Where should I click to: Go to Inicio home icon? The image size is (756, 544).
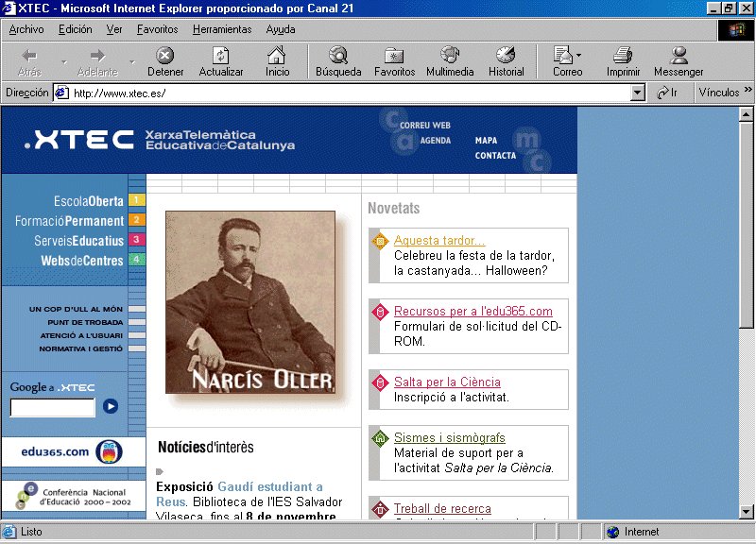pyautogui.click(x=277, y=57)
